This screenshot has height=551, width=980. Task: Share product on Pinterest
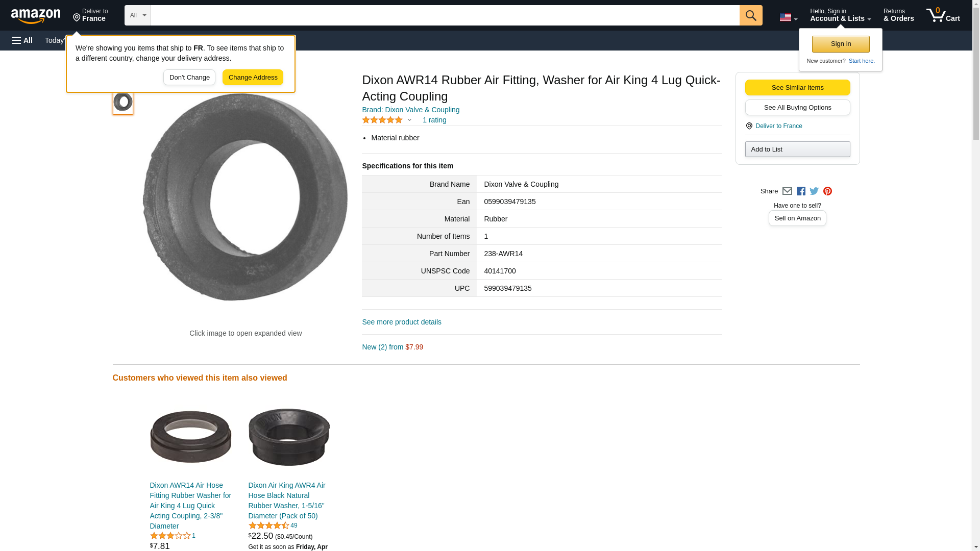pos(827,191)
